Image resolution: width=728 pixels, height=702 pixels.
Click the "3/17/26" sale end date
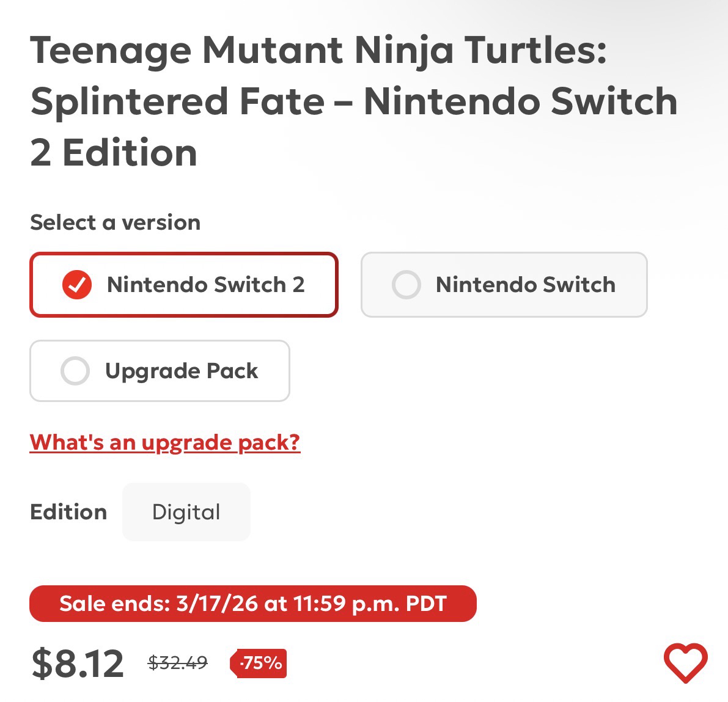217,604
